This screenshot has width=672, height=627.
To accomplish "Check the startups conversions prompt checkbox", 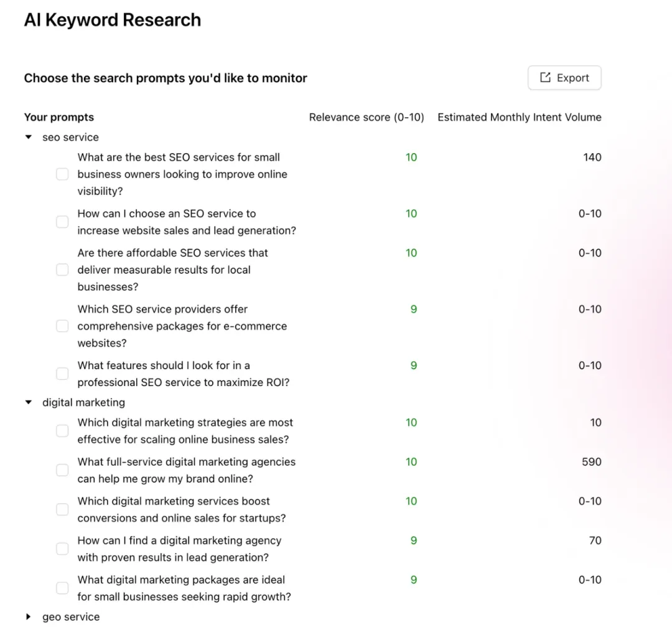I will coord(62,509).
